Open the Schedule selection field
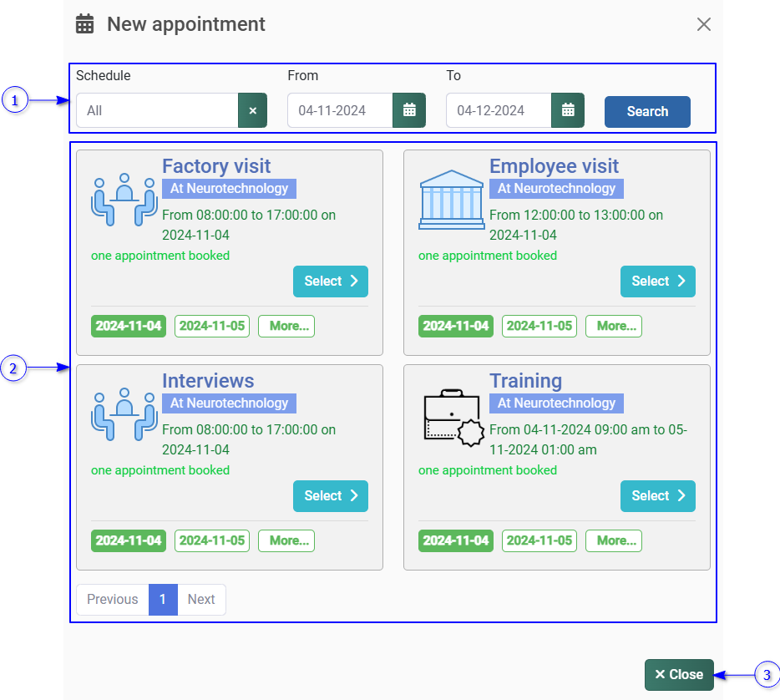 [x=157, y=110]
